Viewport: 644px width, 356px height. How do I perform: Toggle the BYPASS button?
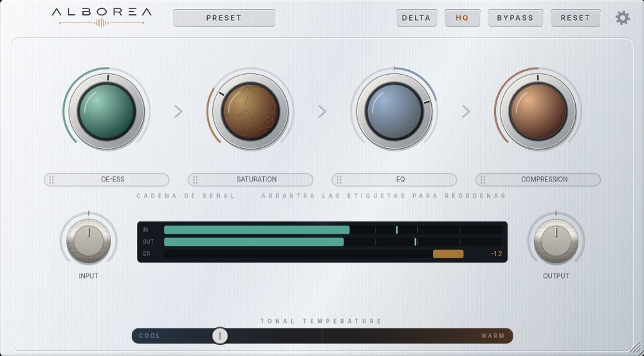coord(515,18)
